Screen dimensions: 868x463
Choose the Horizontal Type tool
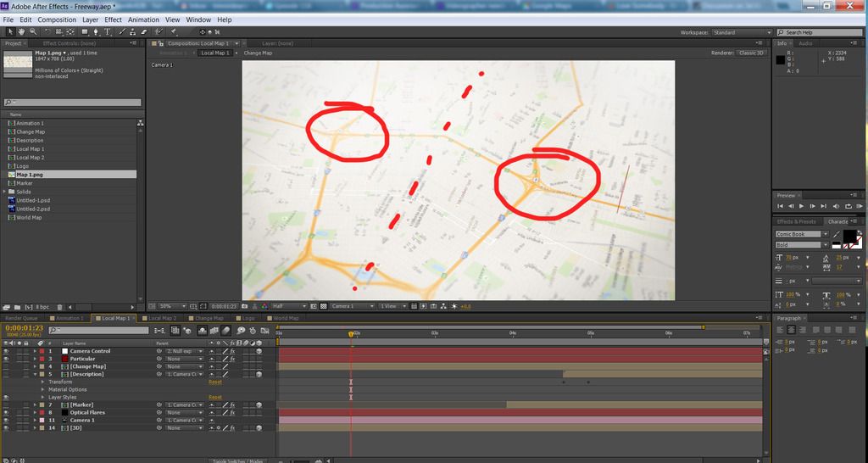tap(108, 32)
